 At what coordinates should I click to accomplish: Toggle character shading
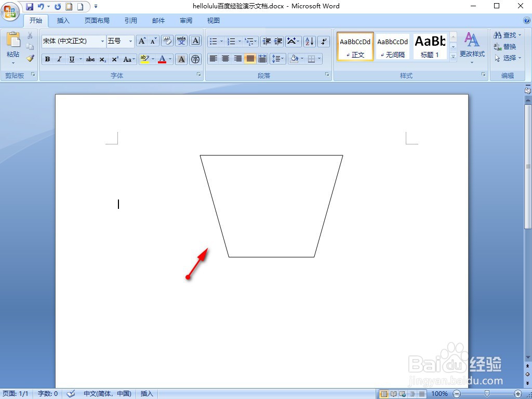tap(181, 59)
